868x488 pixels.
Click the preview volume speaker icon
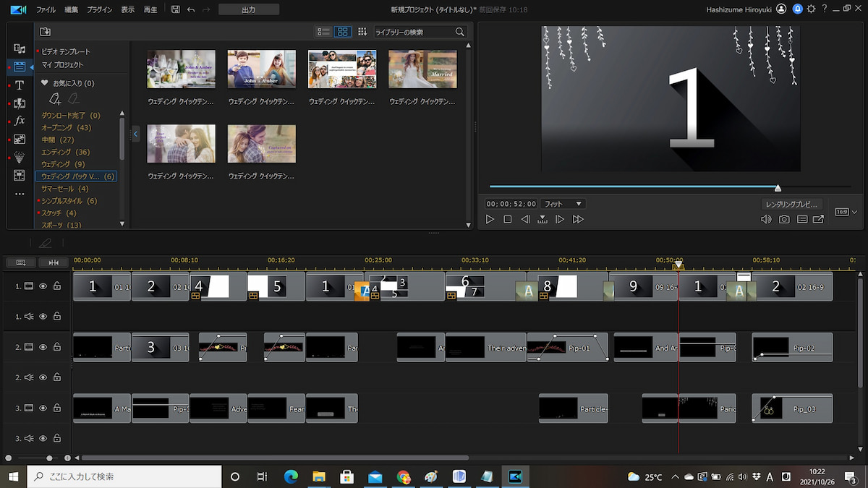click(x=767, y=219)
